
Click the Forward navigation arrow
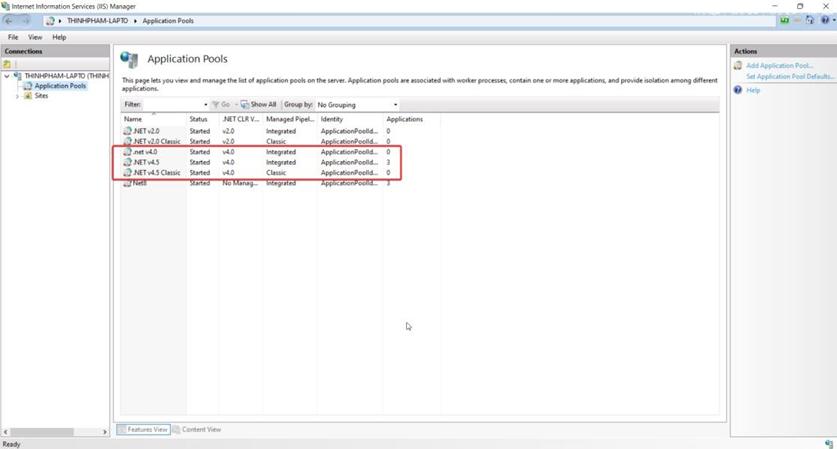click(27, 20)
